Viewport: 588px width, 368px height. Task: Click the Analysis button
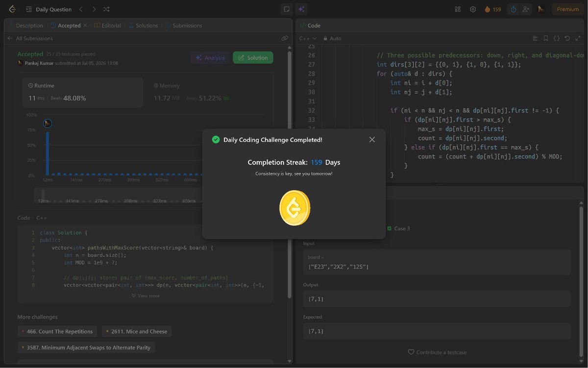[210, 57]
